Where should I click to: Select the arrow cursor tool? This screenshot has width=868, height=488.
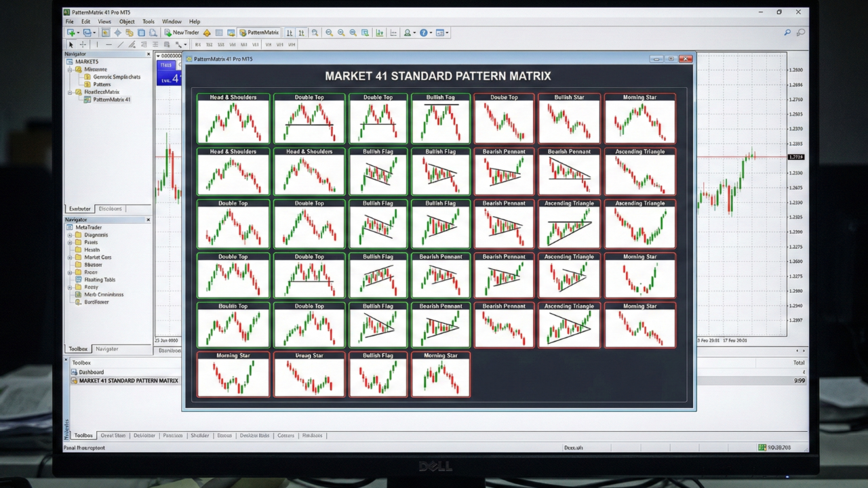[x=71, y=45]
